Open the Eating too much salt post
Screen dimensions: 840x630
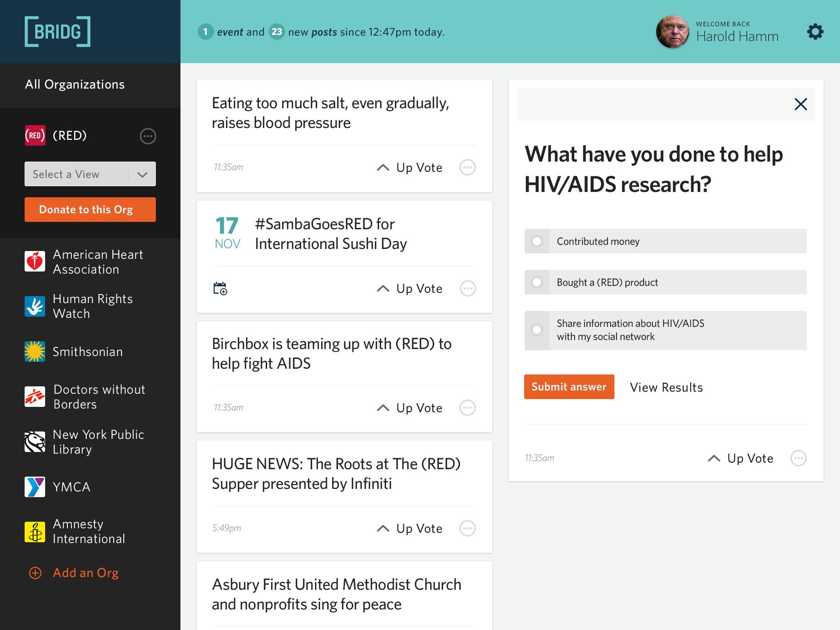[x=331, y=113]
